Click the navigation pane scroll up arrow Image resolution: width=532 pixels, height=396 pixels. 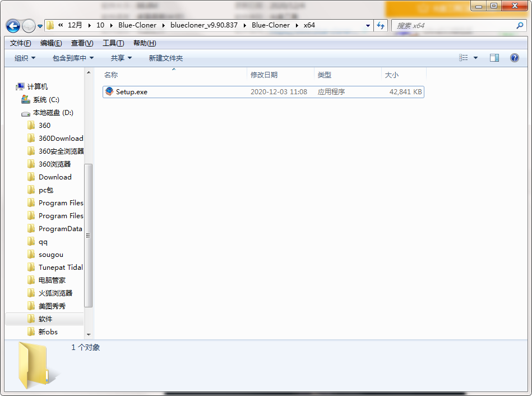(x=89, y=72)
